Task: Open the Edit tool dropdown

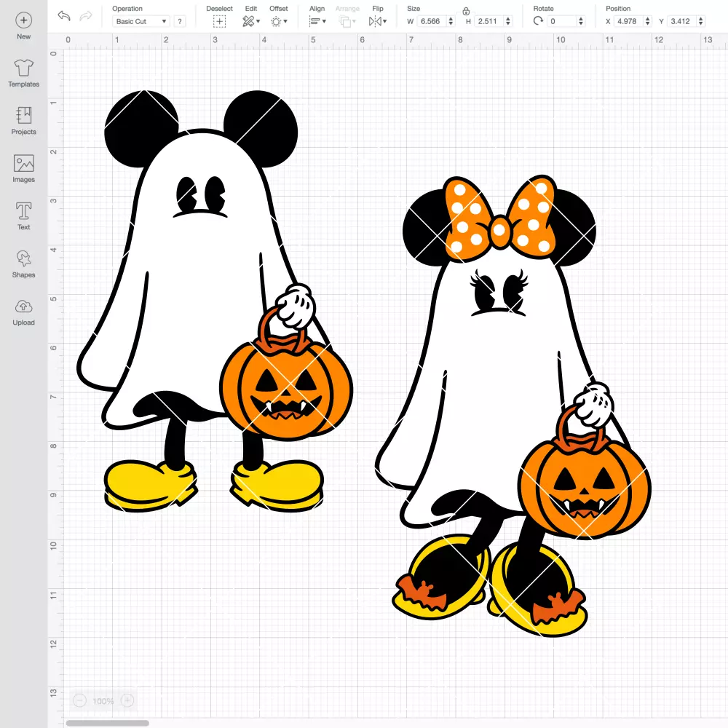Action: click(251, 21)
